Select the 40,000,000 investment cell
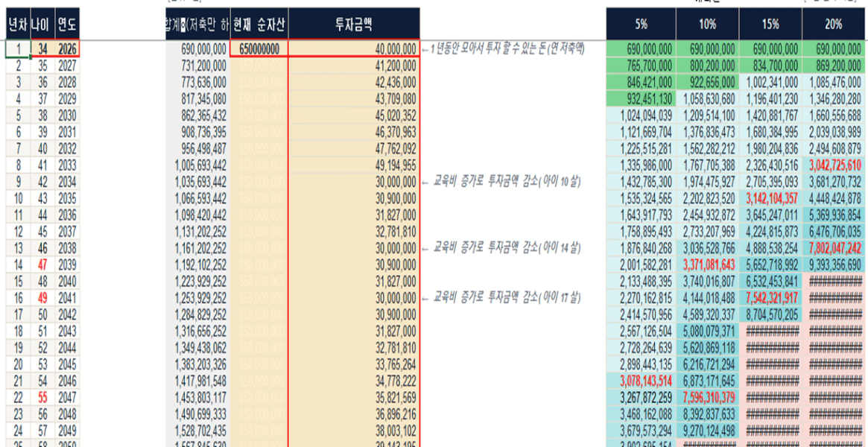This screenshot has width=868, height=447. (355, 48)
